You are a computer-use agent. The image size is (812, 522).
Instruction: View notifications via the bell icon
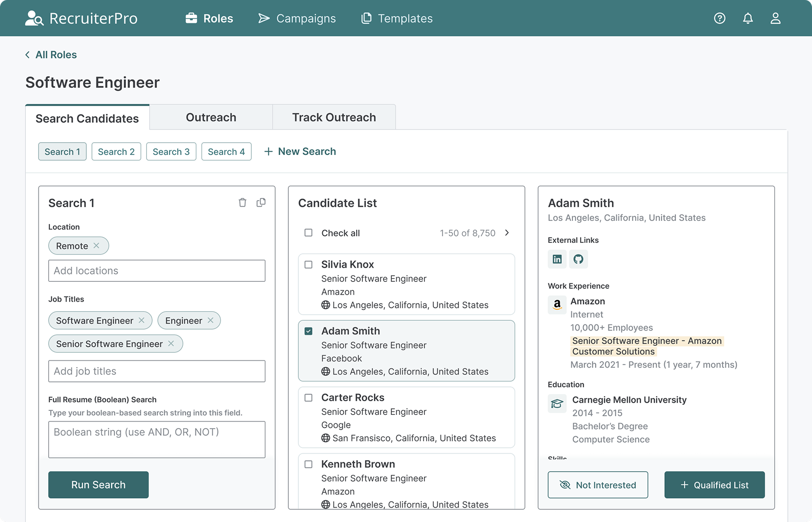(748, 18)
